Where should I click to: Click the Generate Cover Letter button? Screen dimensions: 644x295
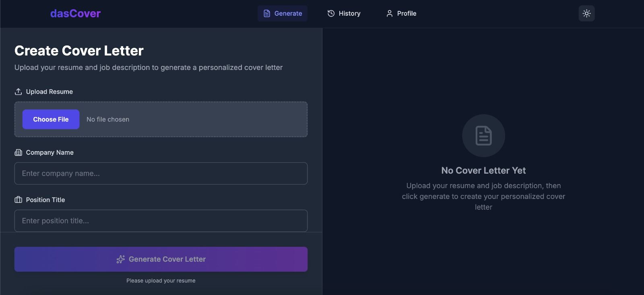(x=161, y=259)
